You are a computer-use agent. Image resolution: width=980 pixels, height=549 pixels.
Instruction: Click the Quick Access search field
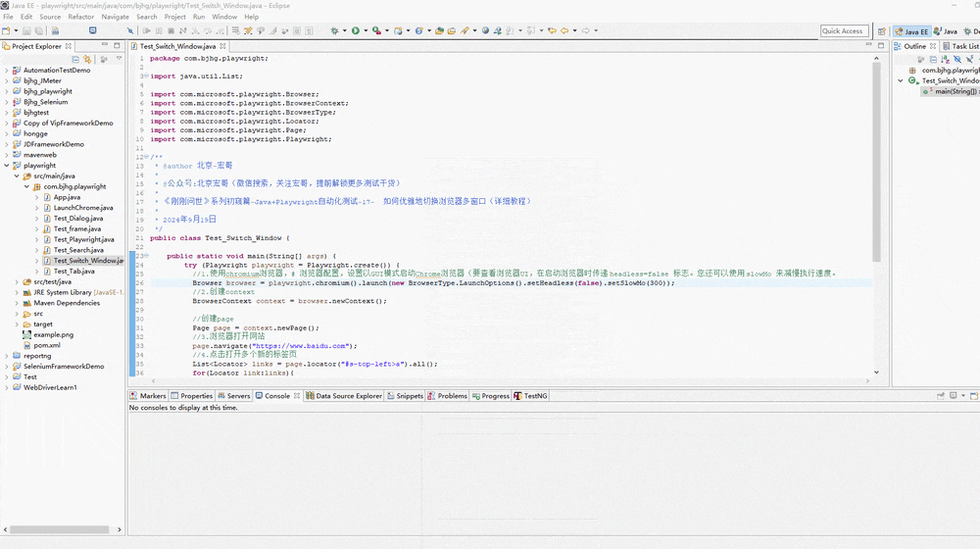coord(845,30)
